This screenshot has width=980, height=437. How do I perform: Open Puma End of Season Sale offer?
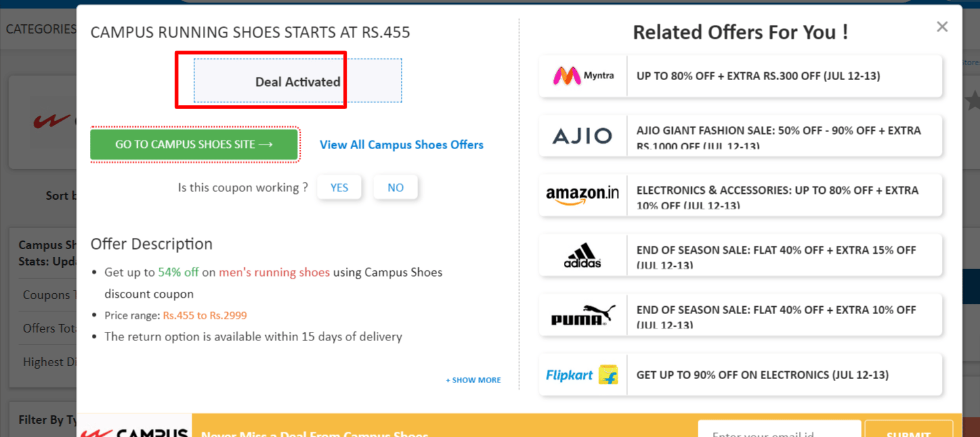[x=776, y=315]
